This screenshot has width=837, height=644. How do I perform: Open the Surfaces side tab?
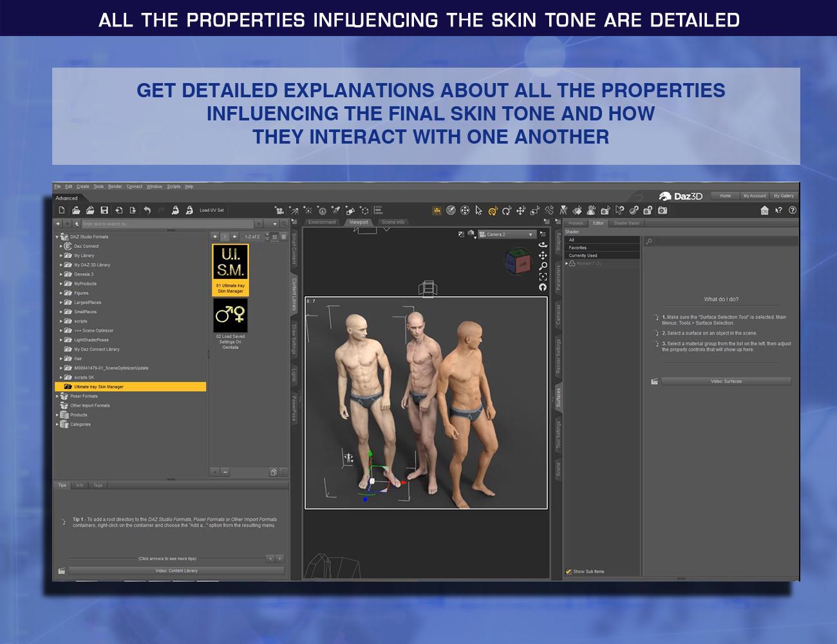tap(558, 397)
